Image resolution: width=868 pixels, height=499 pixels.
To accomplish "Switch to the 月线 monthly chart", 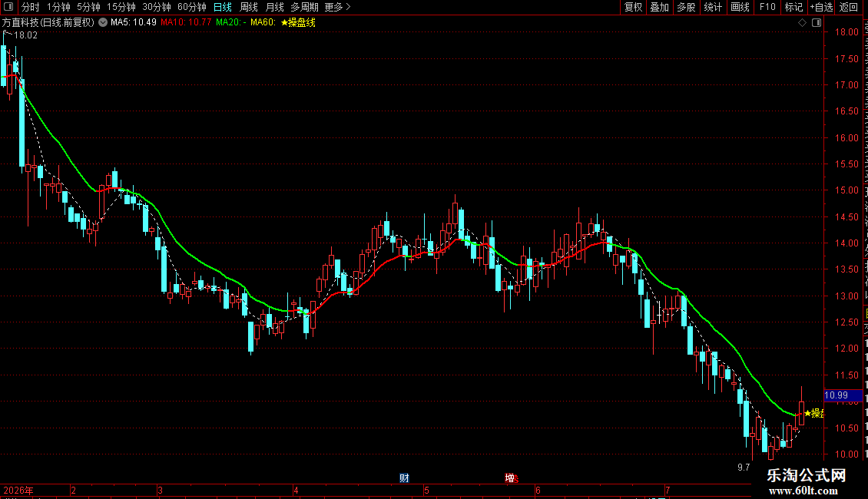I will [x=274, y=7].
